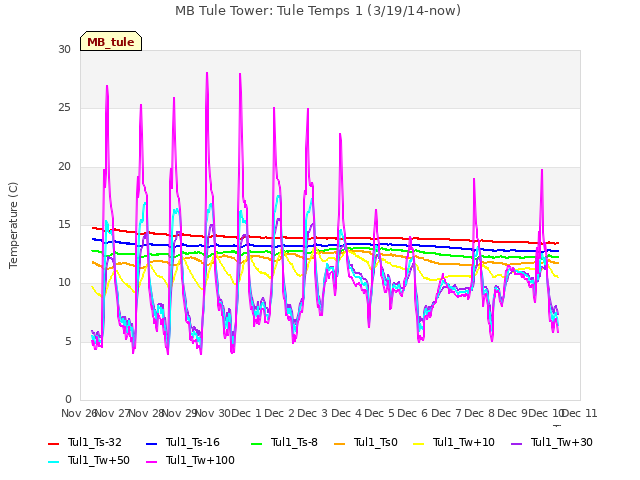Click the 0 y-axis tick label
This screenshot has height=480, width=640.
[x=68, y=399]
